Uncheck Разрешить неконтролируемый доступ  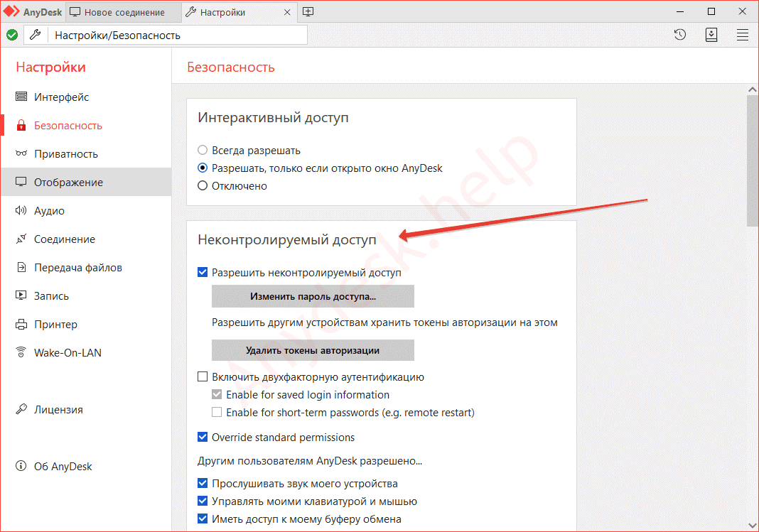[x=203, y=272]
